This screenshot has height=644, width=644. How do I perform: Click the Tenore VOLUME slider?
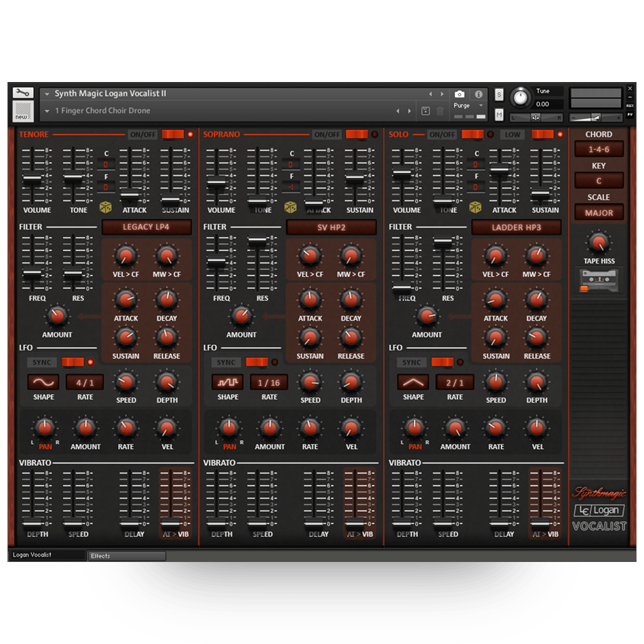(x=32, y=178)
